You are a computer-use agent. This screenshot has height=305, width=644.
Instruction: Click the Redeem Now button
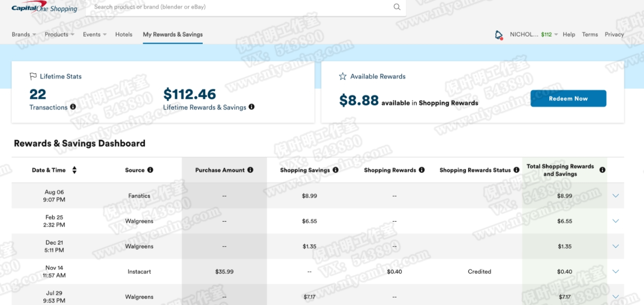click(568, 99)
